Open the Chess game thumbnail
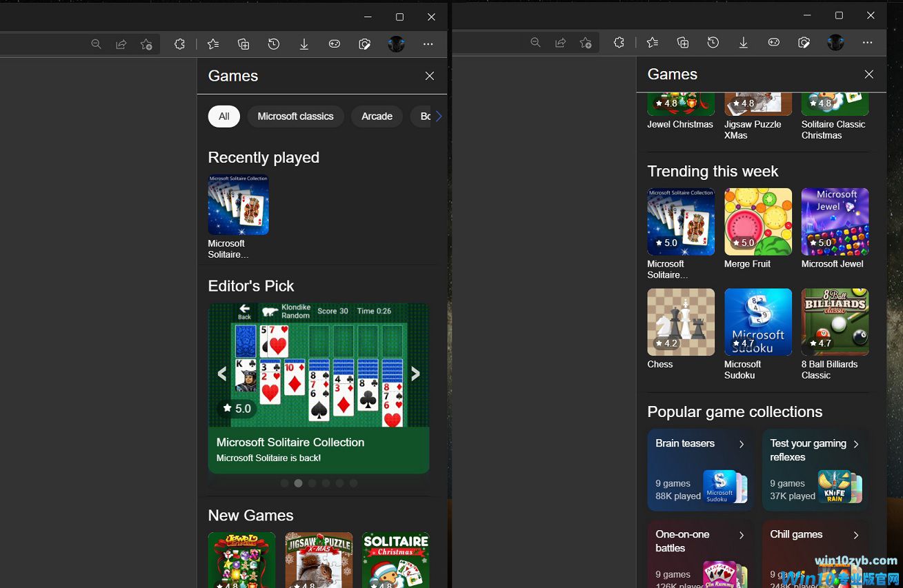The width and height of the screenshot is (903, 588). pyautogui.click(x=681, y=322)
